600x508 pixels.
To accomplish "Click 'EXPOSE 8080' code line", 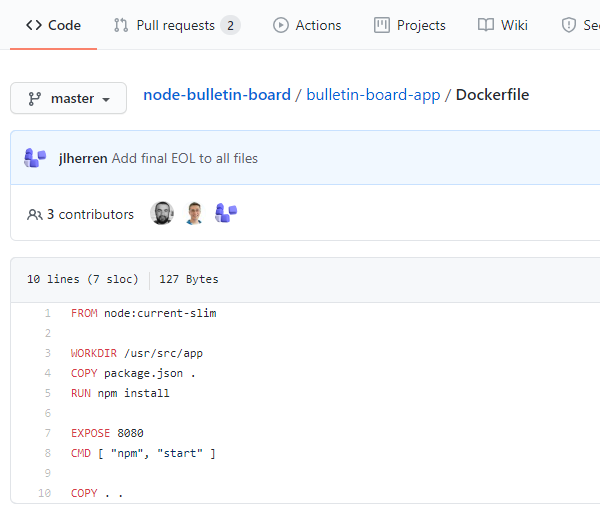I will [107, 433].
